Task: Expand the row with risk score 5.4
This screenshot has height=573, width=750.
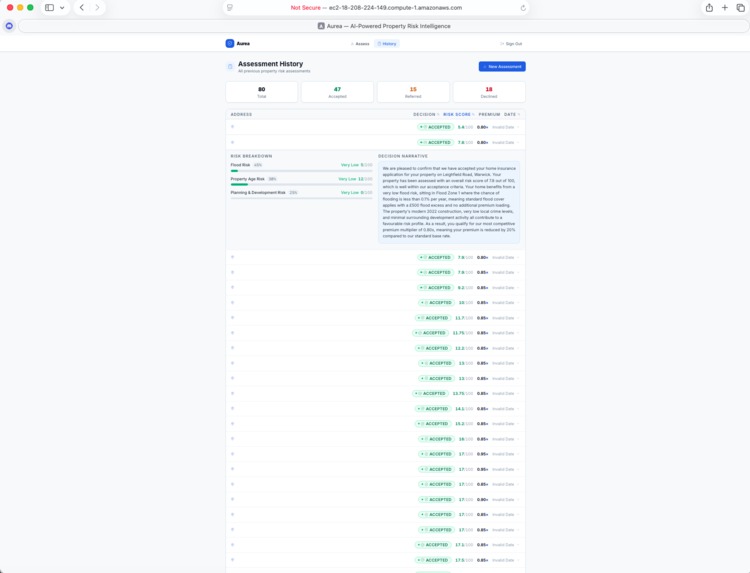Action: pos(375,127)
